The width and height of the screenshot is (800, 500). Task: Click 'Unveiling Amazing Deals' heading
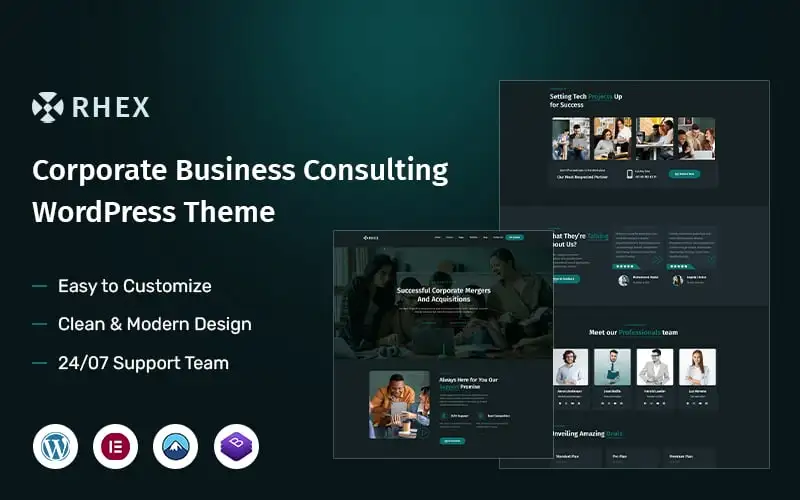[587, 434]
